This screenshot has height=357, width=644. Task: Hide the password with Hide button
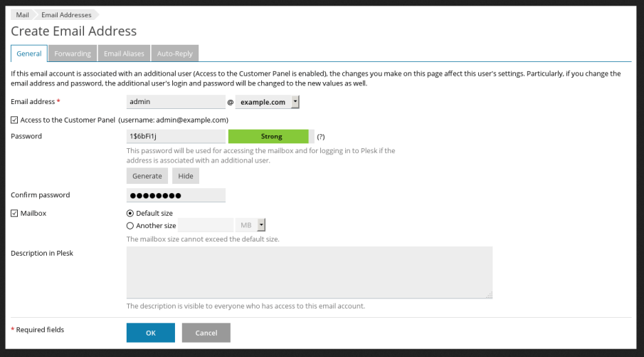(185, 176)
